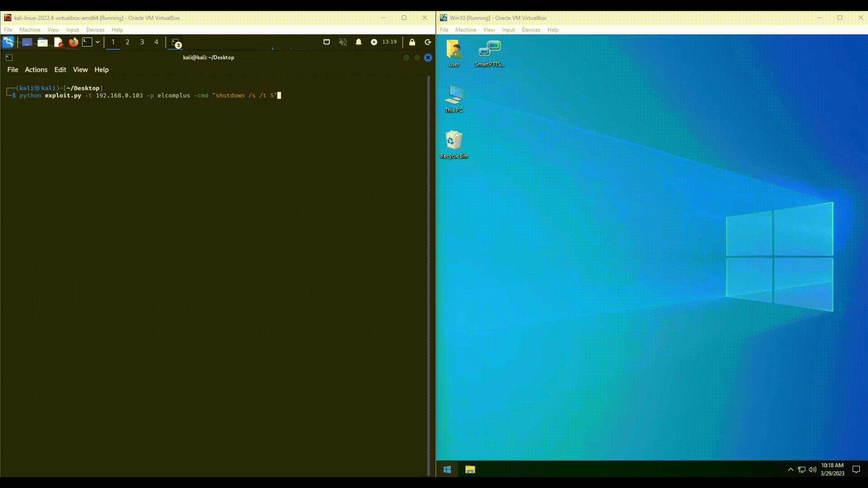This screenshot has height=488, width=868.
Task: Click the Kali logout icon
Action: (428, 42)
